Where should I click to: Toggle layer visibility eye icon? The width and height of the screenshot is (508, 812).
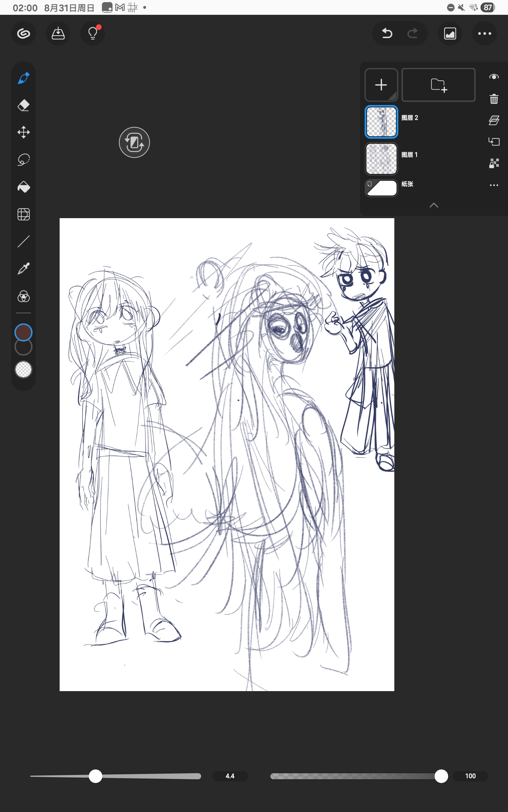coord(494,77)
